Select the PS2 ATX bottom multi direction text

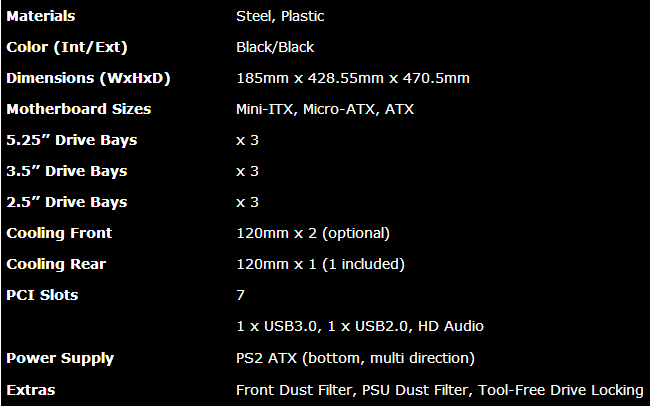pos(355,358)
